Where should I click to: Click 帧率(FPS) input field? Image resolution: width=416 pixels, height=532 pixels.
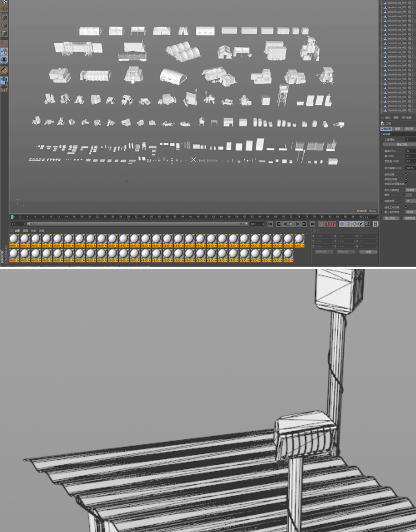pyautogui.click(x=410, y=151)
